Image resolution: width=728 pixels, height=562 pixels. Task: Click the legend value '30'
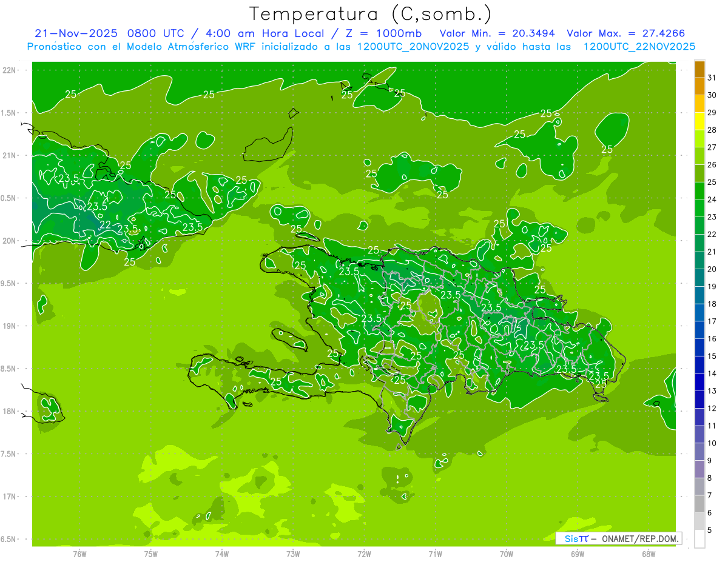pyautogui.click(x=712, y=95)
